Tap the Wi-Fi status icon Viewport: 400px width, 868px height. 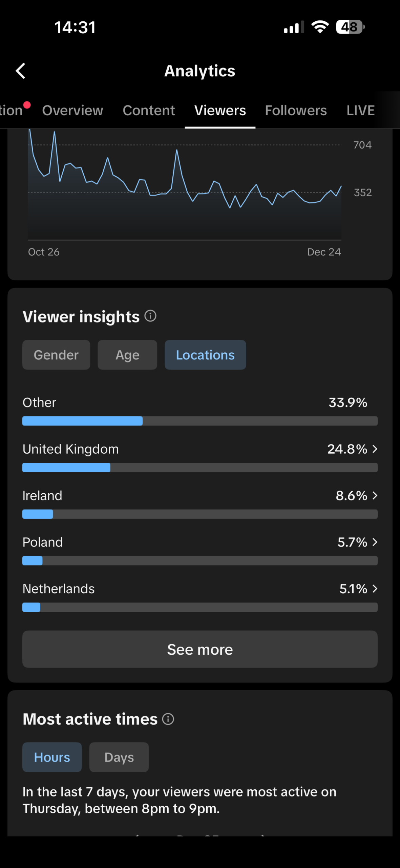pyautogui.click(x=320, y=27)
